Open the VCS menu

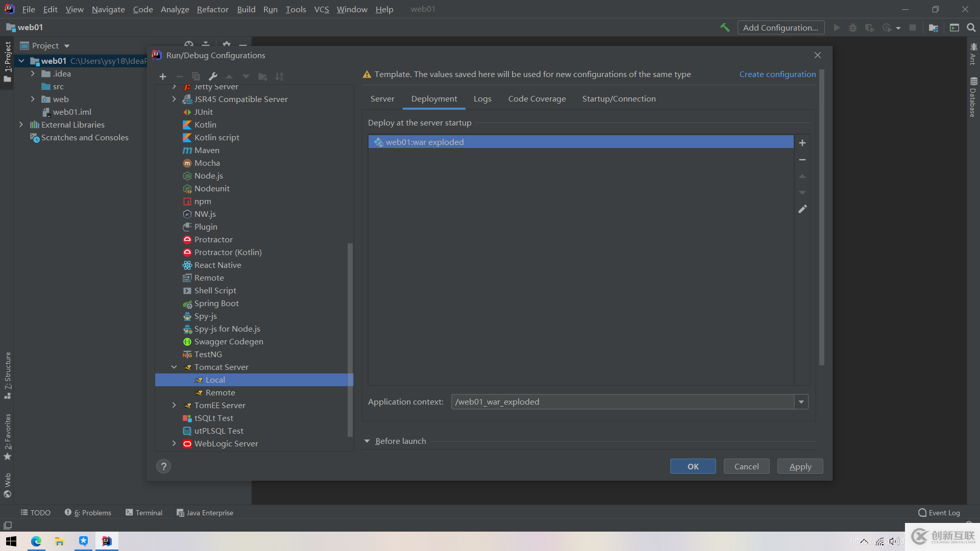click(322, 9)
